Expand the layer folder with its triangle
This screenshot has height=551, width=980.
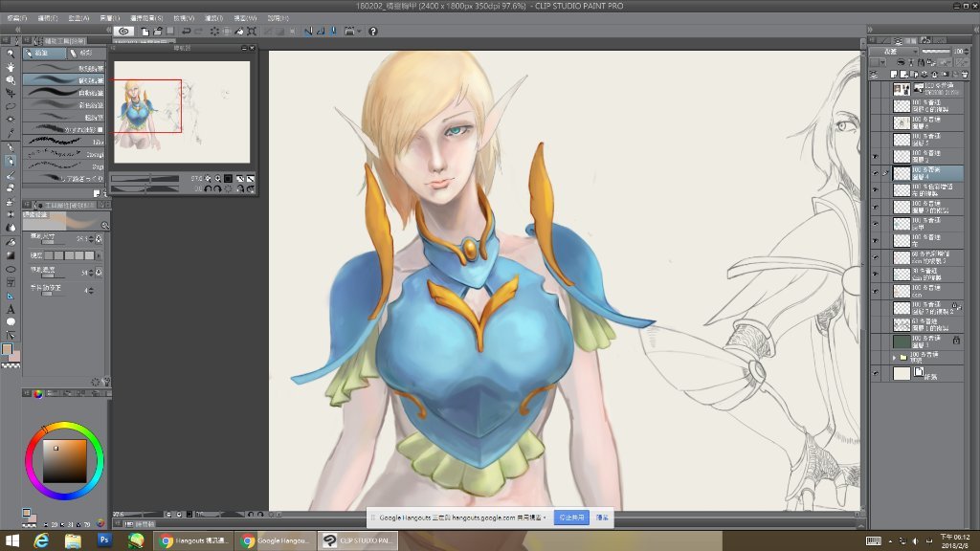(895, 358)
